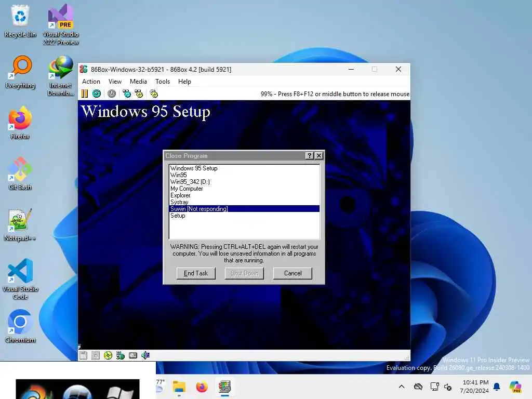Open the Help menu
Image resolution: width=532 pixels, height=399 pixels.
(x=184, y=82)
